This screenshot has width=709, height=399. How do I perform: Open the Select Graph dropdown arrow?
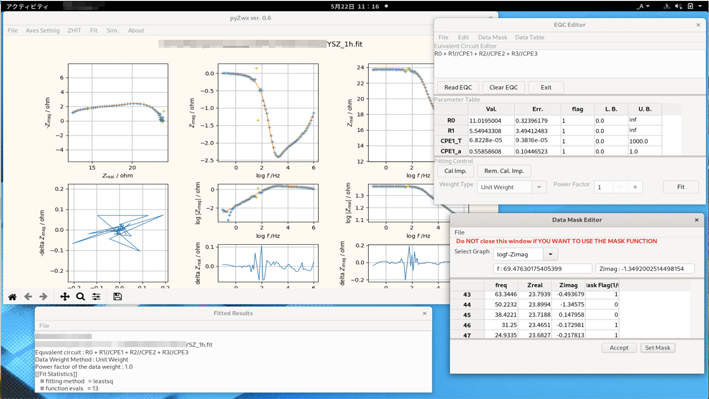tap(550, 254)
